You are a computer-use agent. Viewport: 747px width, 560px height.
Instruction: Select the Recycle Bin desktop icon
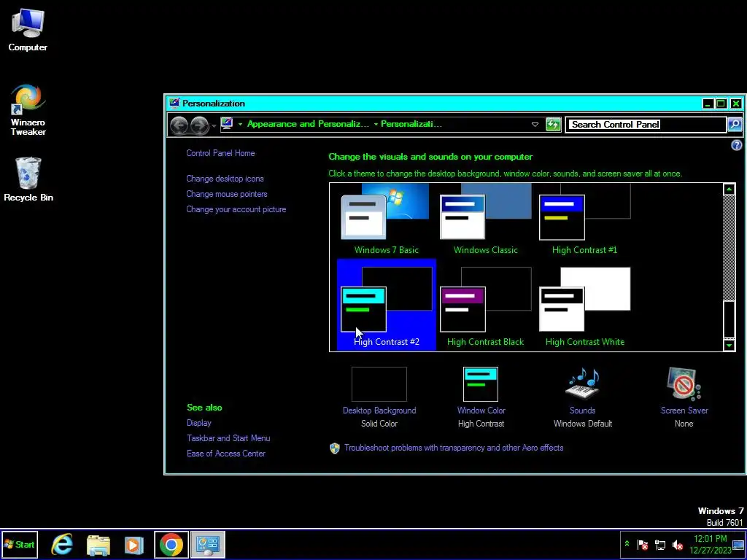[x=28, y=179]
